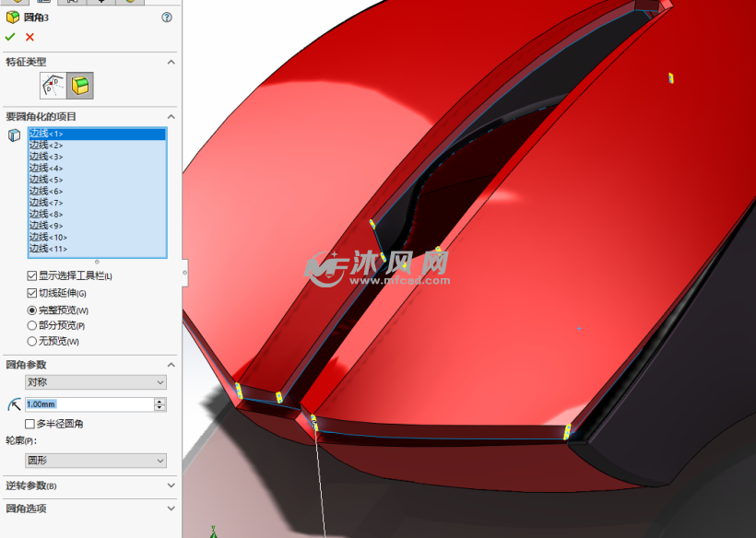756x538 pixels.
Task: Toggle 显示选择工具栏 checkbox
Action: click(x=32, y=276)
